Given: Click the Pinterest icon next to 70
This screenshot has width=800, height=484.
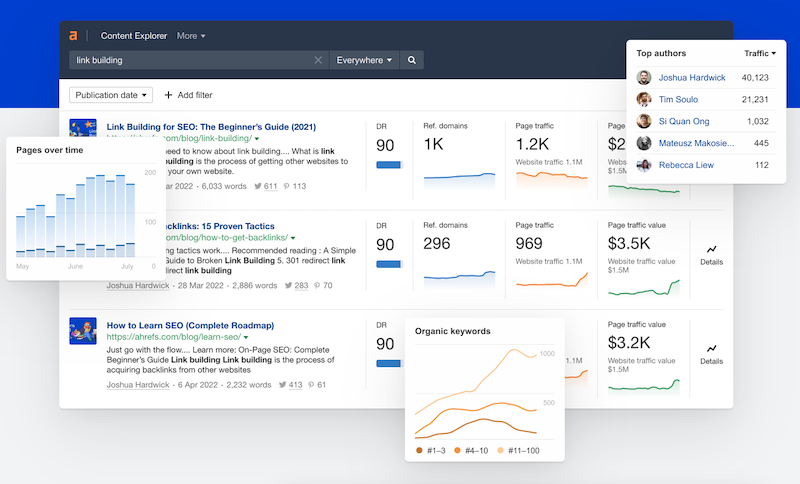Looking at the screenshot, I should point(317,286).
